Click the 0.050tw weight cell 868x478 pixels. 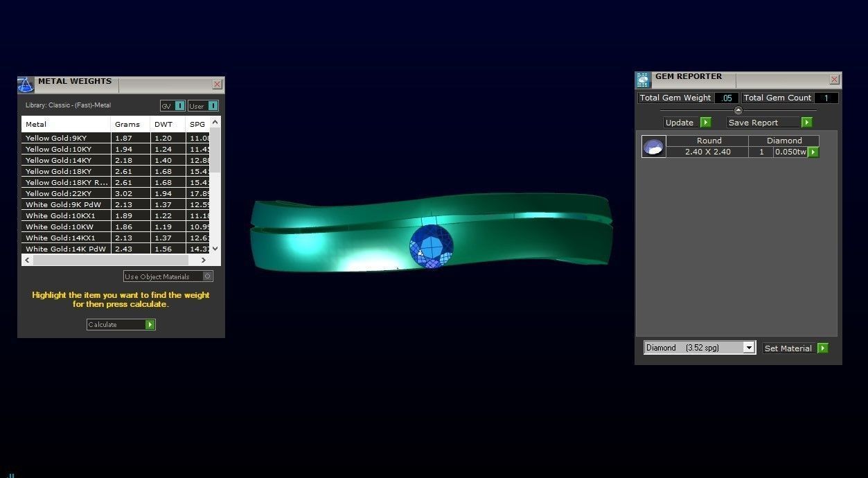[790, 152]
